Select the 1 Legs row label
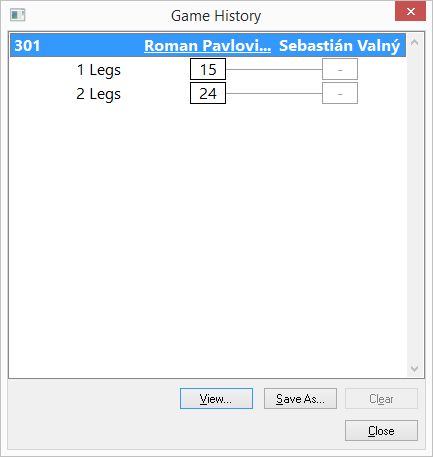This screenshot has height=457, width=433. pos(98,70)
